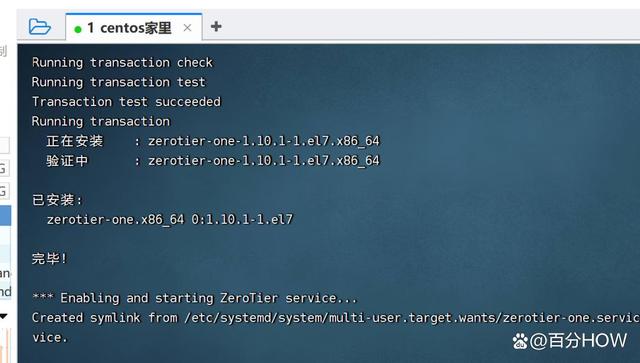Viewport: 640px width, 363px height.
Task: Click the 'Transaction test succeeded' output line
Action: tap(126, 102)
